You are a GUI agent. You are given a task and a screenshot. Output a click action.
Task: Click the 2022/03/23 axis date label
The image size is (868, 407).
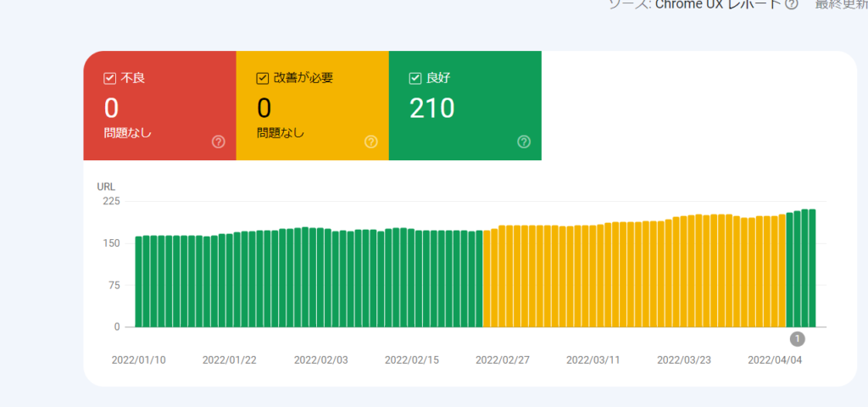tap(684, 360)
